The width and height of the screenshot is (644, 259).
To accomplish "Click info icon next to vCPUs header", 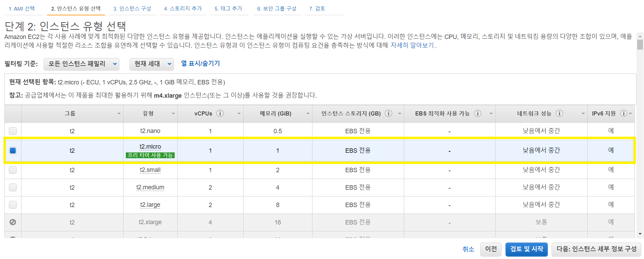I will [x=220, y=113].
